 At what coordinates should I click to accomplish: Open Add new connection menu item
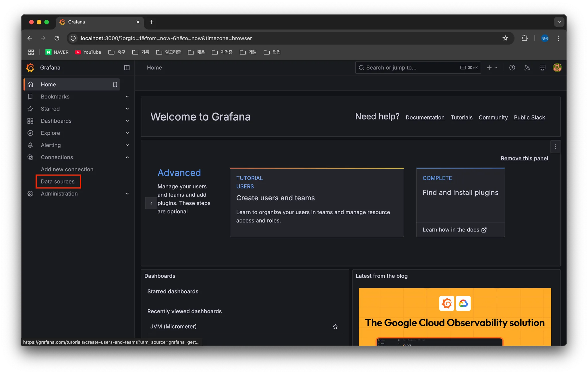[x=67, y=169]
